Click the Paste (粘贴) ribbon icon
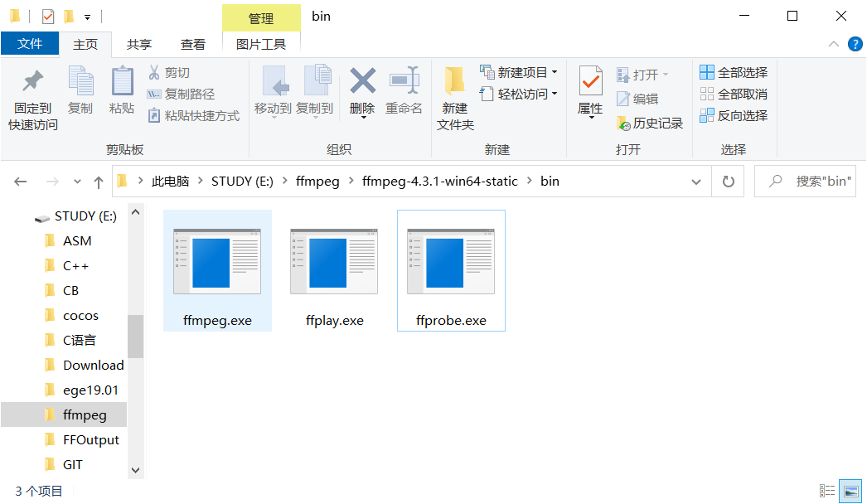867x504 pixels. 122,90
